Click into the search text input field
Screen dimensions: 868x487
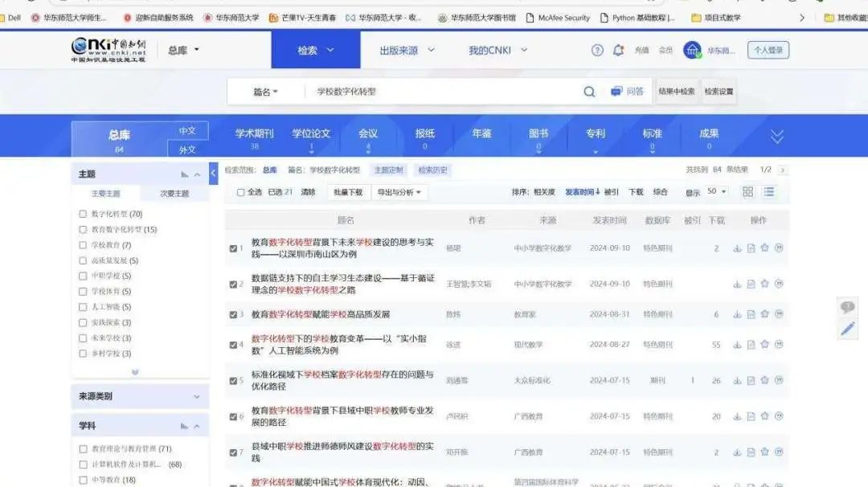coord(442,92)
